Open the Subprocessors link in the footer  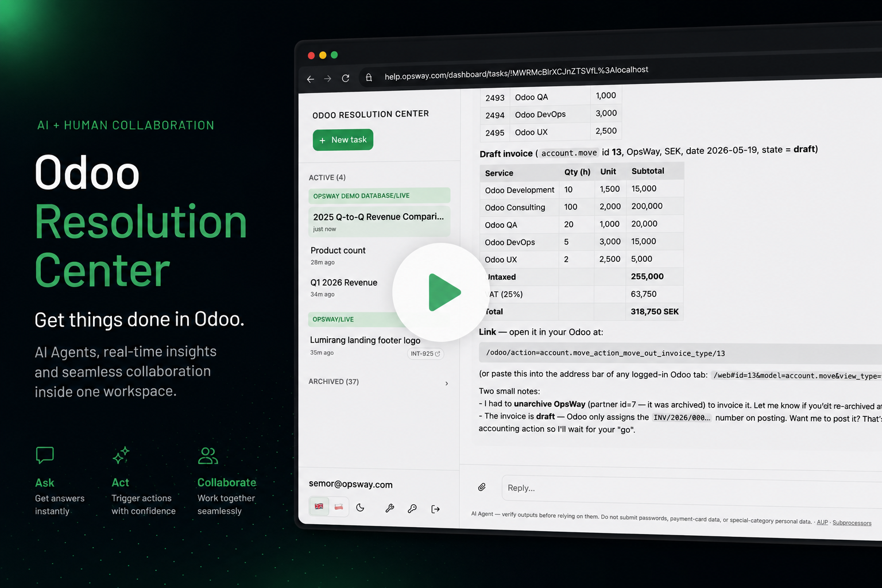852,523
